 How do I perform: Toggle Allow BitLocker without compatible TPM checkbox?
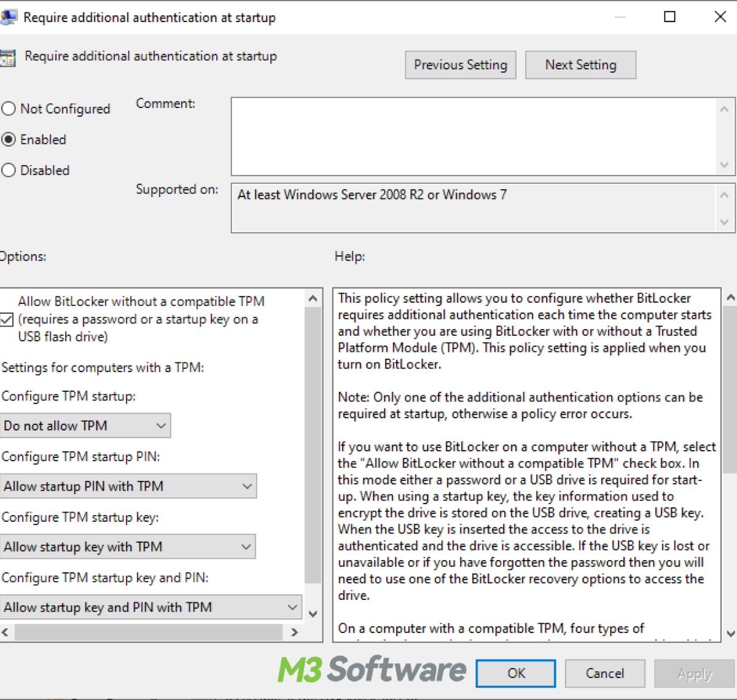[7, 319]
